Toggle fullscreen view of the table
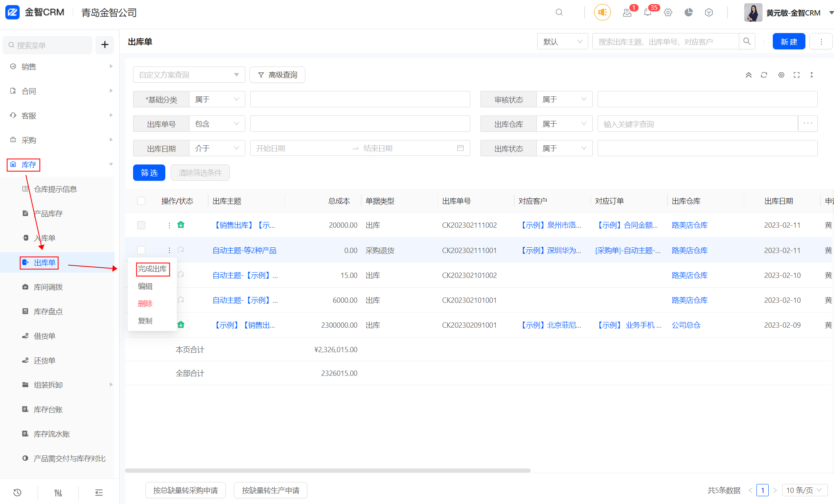The width and height of the screenshot is (834, 504). [796, 75]
